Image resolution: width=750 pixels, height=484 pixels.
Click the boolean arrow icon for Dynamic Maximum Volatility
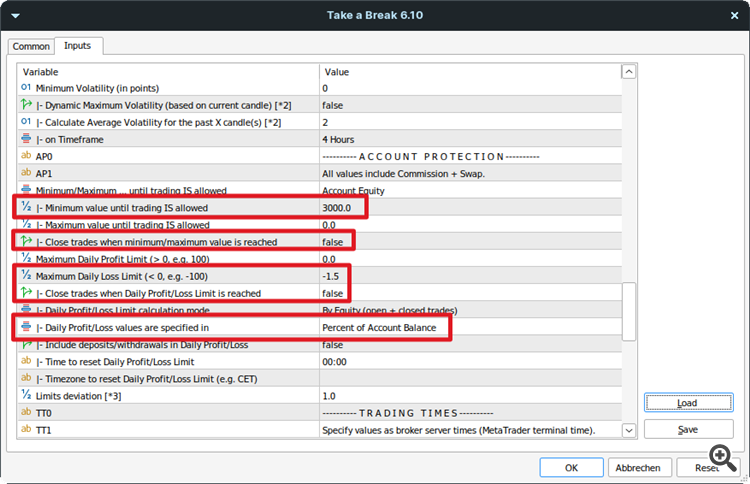[x=26, y=105]
